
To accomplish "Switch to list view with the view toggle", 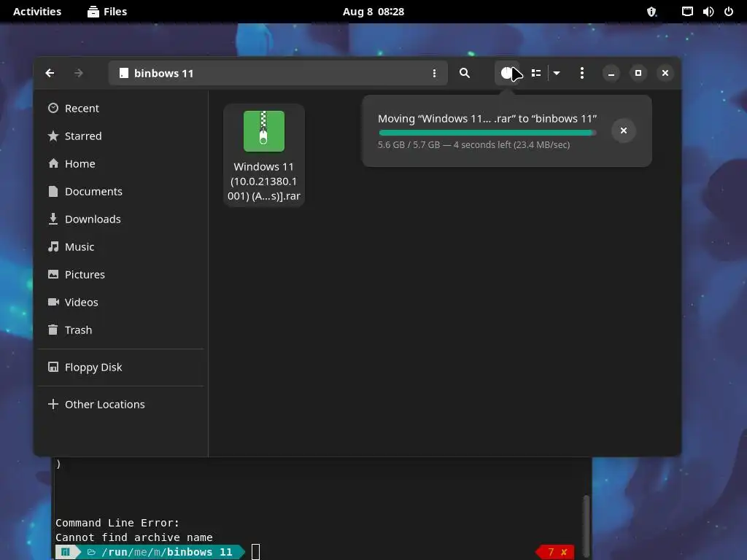I will [536, 73].
